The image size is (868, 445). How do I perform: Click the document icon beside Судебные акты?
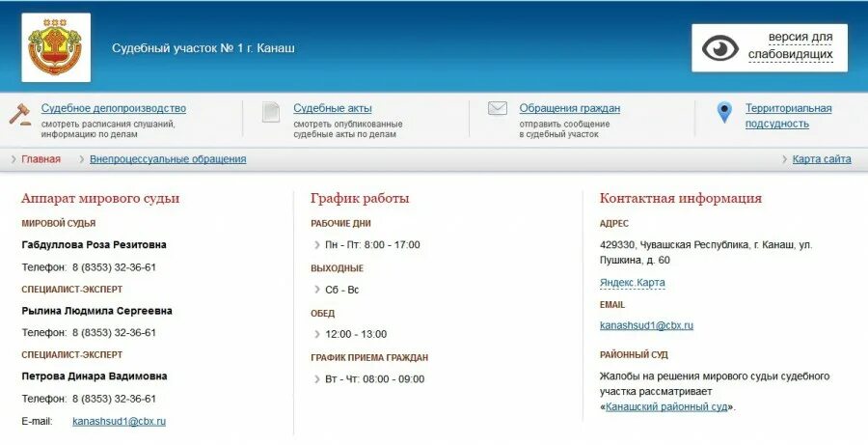click(x=271, y=112)
